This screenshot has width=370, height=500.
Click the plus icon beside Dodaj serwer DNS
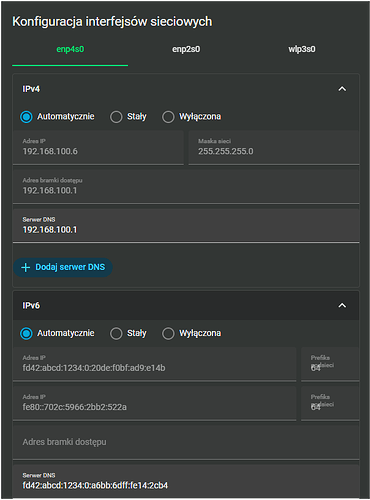point(25,267)
